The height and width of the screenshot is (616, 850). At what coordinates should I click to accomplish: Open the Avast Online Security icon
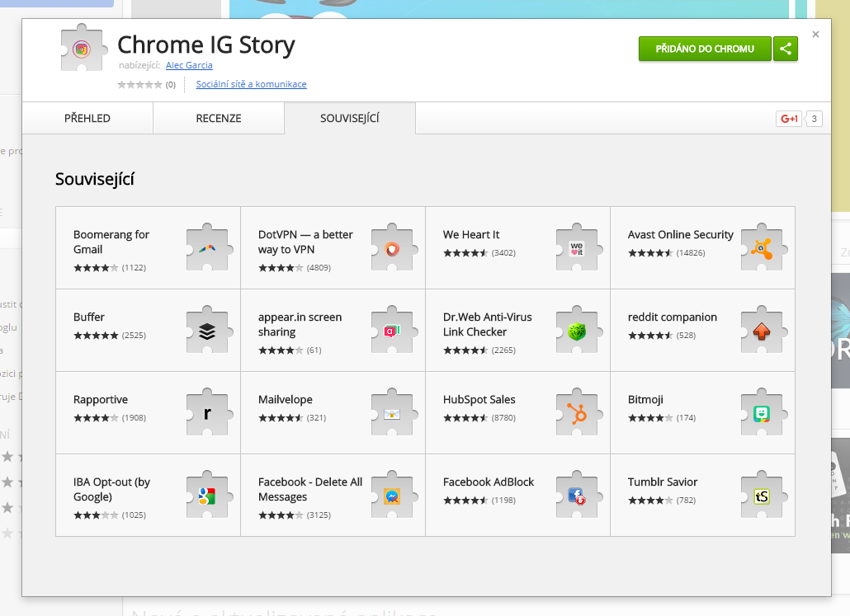tap(764, 247)
